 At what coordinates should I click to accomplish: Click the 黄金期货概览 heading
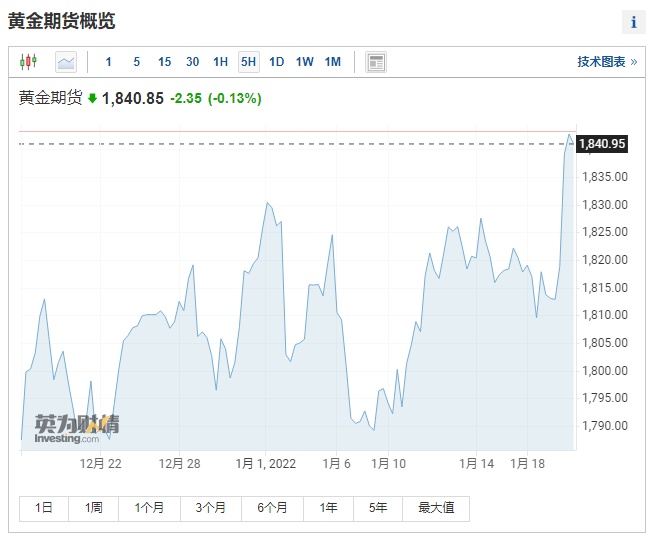[61, 21]
